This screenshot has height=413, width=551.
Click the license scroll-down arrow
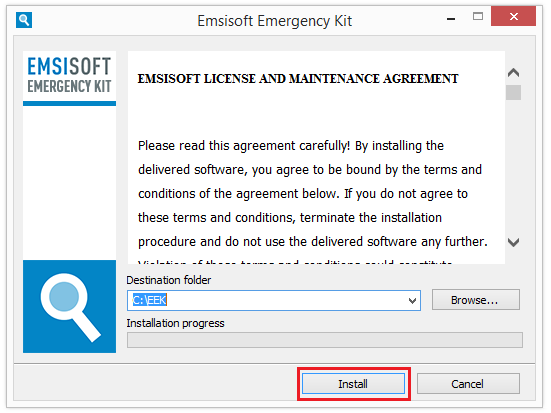(513, 242)
